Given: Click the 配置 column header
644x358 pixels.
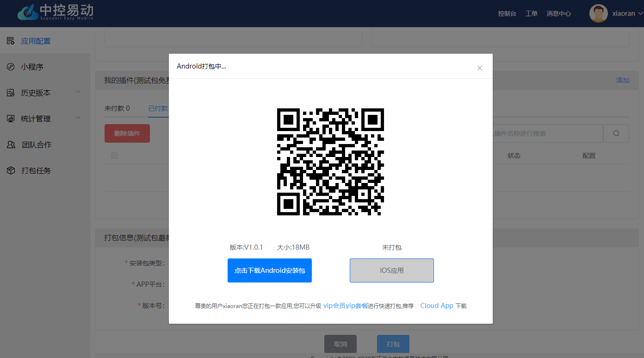Looking at the screenshot, I should tap(589, 156).
